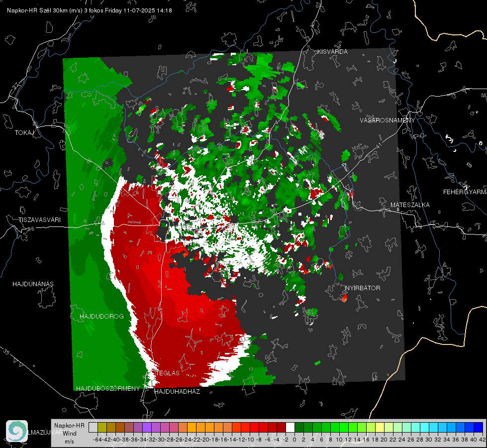Click the m/s unit label in legend
The width and height of the screenshot is (487, 448).
click(69, 442)
